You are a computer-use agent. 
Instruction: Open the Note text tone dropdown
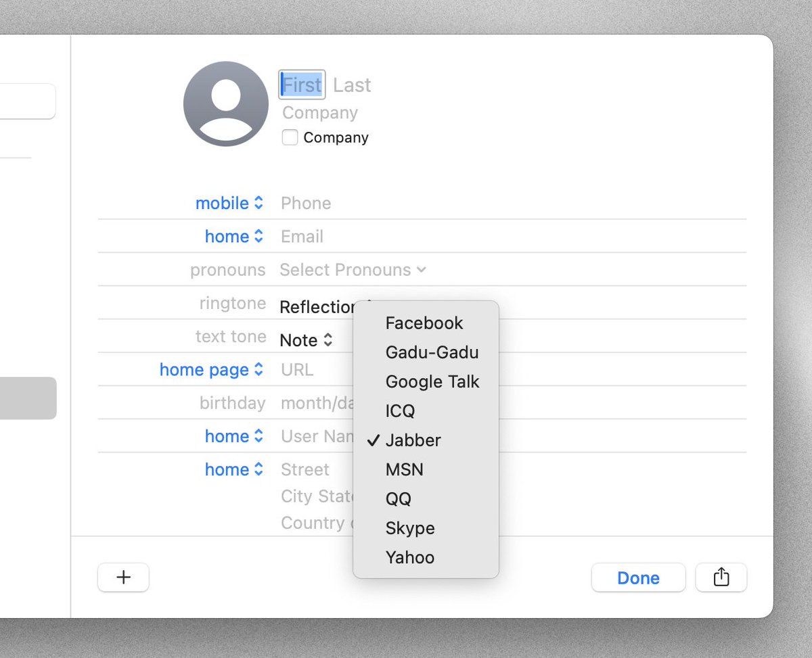(x=306, y=339)
